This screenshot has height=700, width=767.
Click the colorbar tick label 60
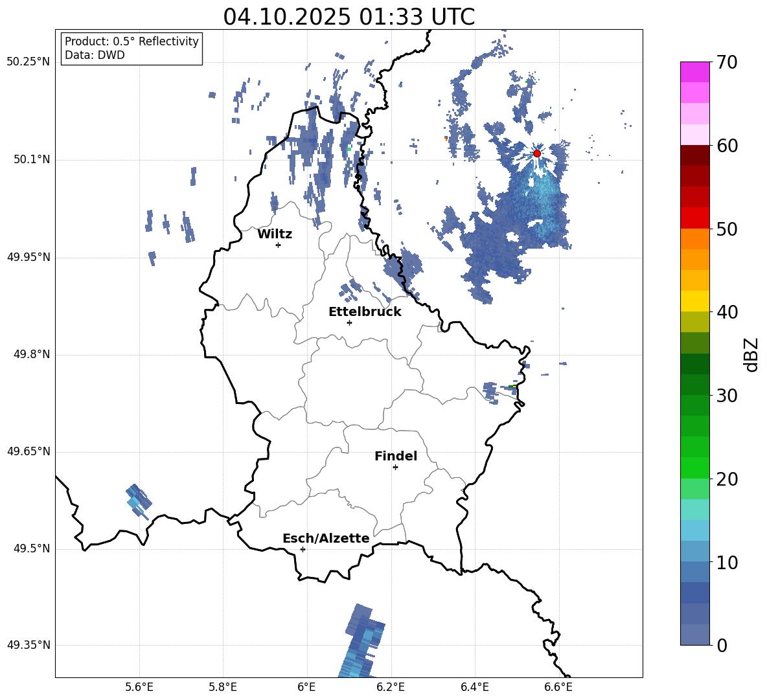(x=727, y=146)
